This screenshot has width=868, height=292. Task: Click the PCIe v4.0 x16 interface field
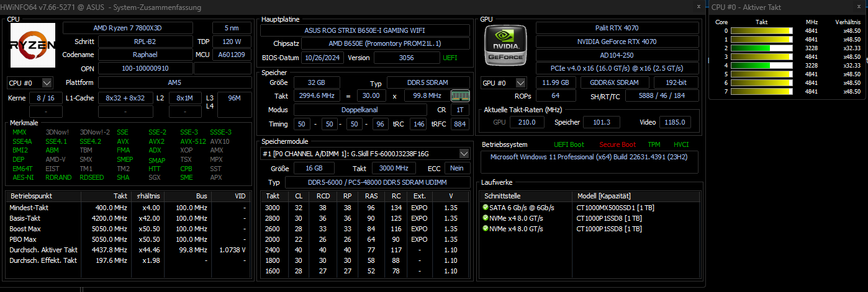[x=618, y=68]
